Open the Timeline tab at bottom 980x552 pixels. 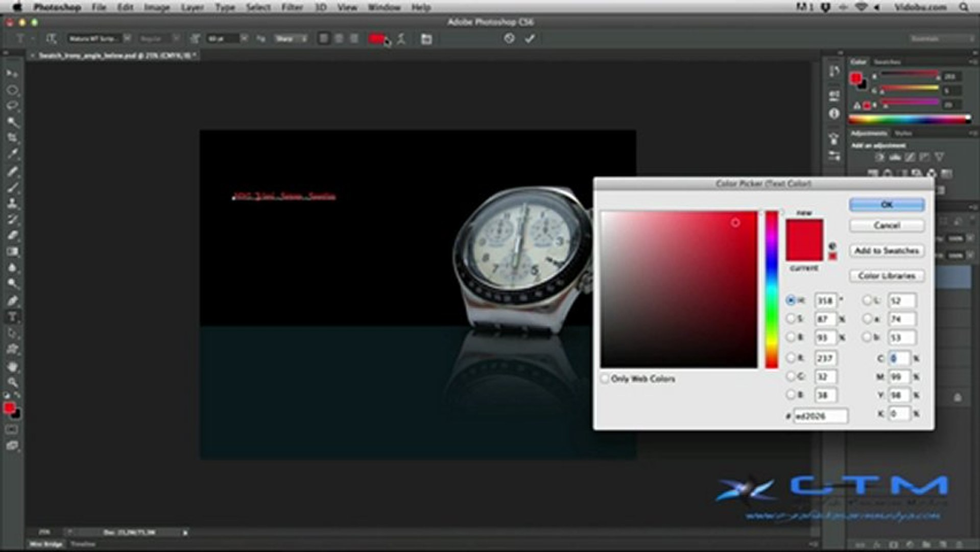point(83,544)
